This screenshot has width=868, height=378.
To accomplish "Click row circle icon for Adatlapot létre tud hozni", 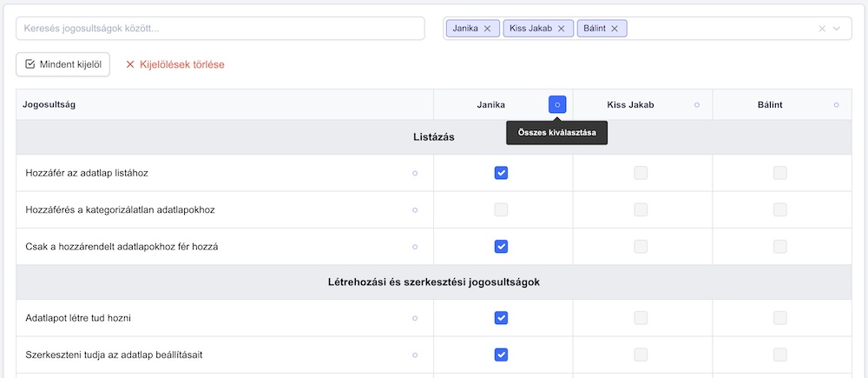I will [x=415, y=318].
